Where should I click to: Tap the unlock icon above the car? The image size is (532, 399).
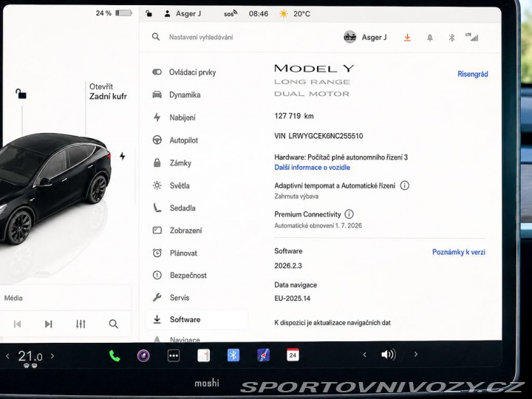point(21,94)
